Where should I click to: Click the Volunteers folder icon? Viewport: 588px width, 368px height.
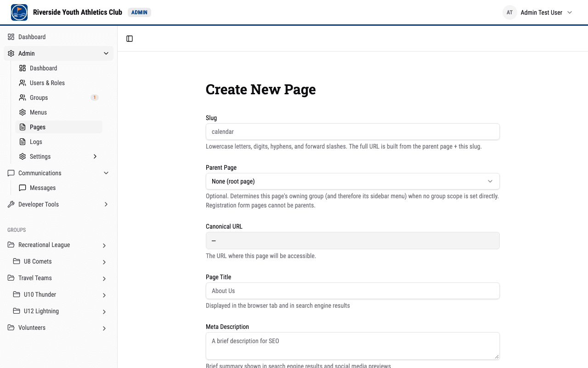[11, 328]
